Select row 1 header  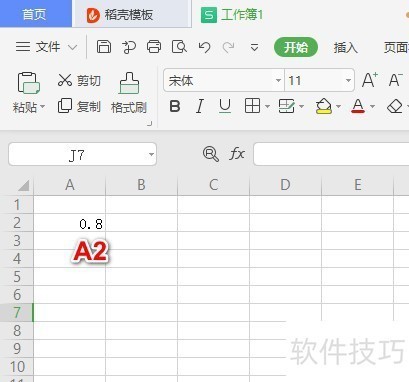point(17,205)
